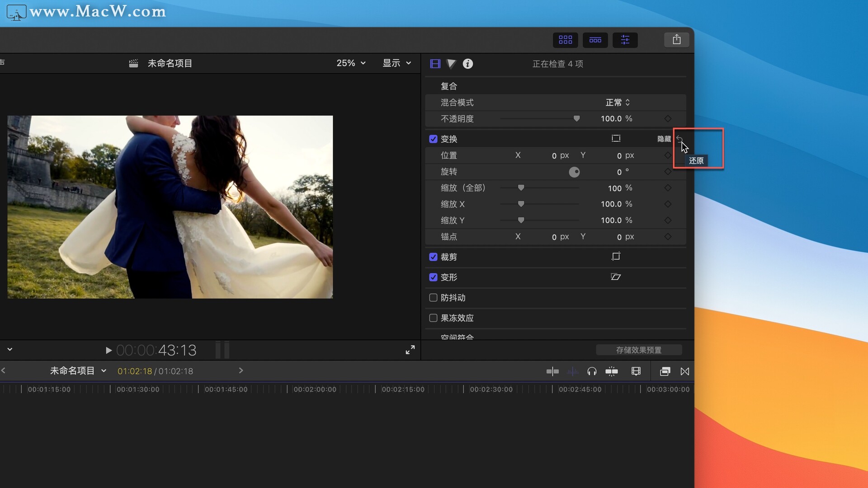Click the 锚点 X value field
Screen dimensions: 868x488
[x=554, y=237]
